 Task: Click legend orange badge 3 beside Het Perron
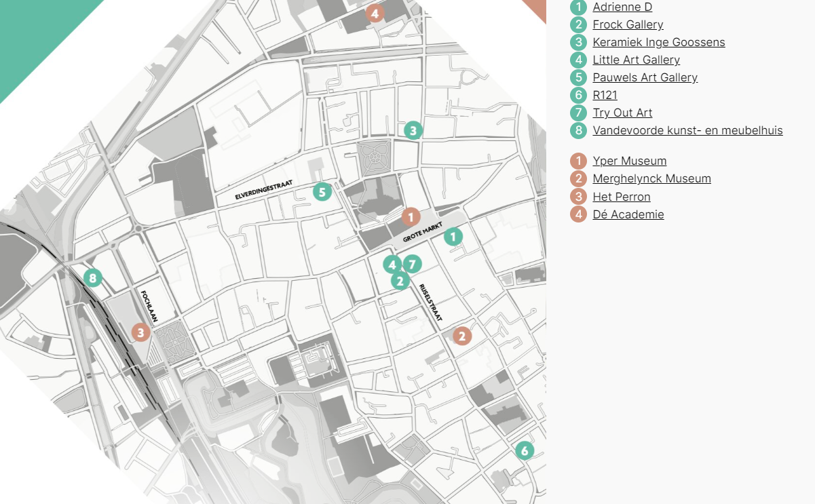[x=578, y=197]
